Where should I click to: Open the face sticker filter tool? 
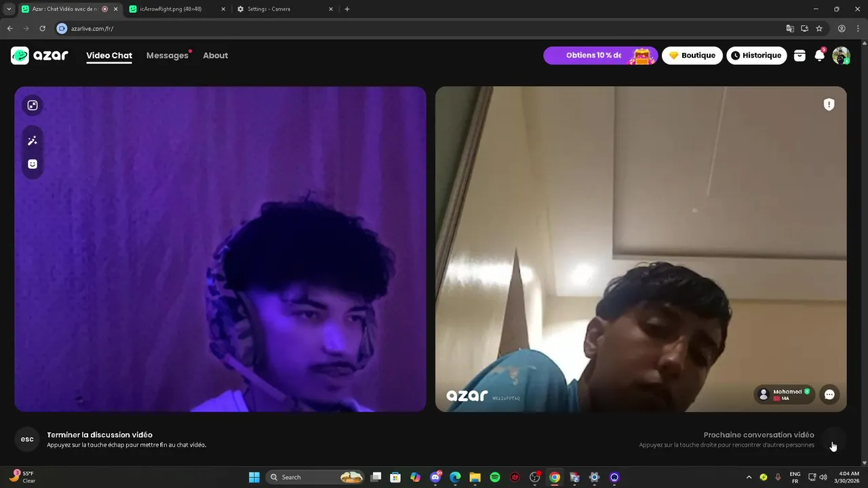click(33, 164)
